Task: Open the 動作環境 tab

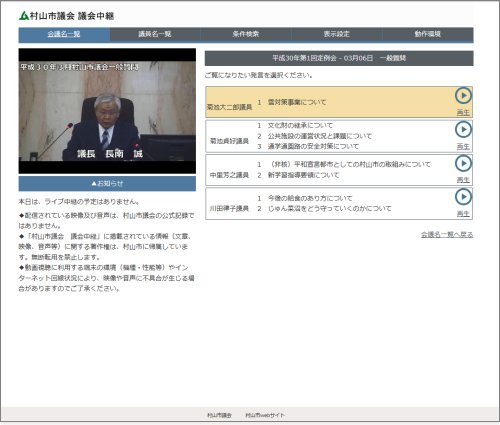Action: (428, 34)
